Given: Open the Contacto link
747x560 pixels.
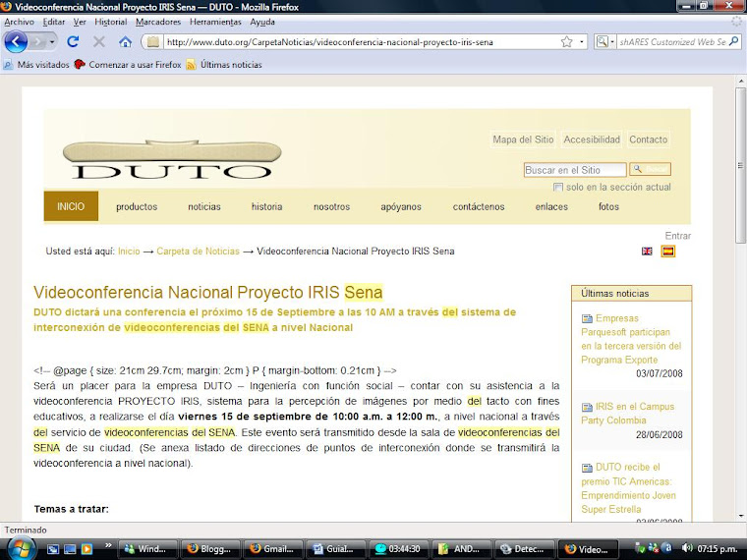Looking at the screenshot, I should tap(649, 140).
